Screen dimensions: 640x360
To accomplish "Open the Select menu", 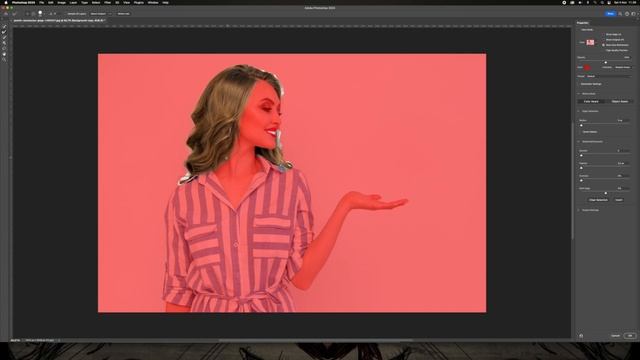I will [96, 2].
